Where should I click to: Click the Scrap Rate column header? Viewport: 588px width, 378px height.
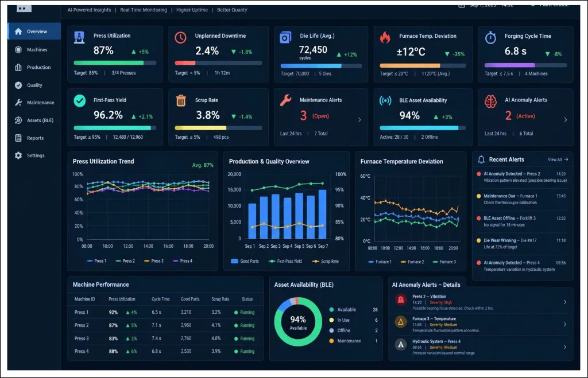point(220,299)
